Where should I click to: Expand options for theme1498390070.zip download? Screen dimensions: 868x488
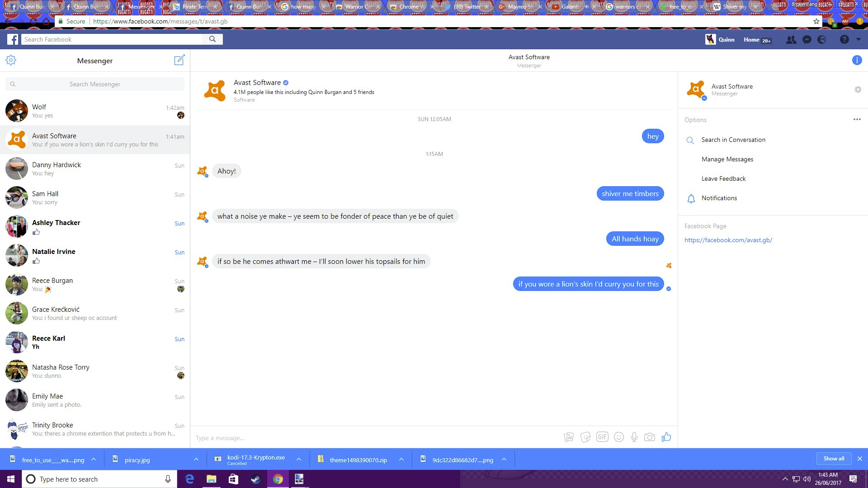coord(401,459)
